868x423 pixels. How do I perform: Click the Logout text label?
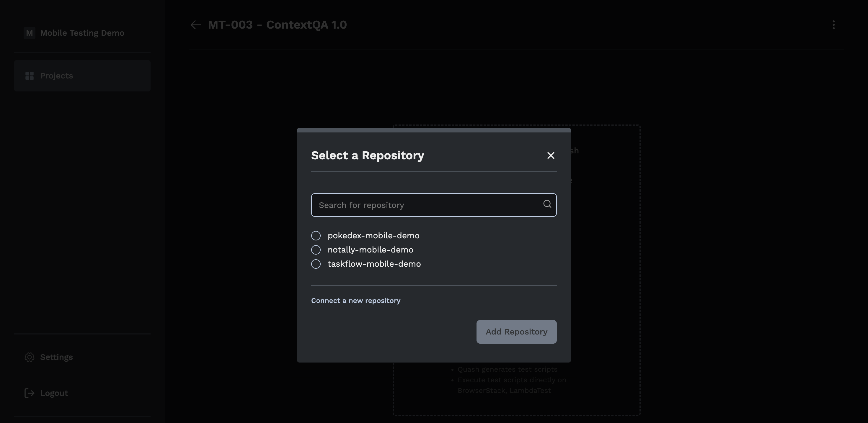click(x=54, y=393)
